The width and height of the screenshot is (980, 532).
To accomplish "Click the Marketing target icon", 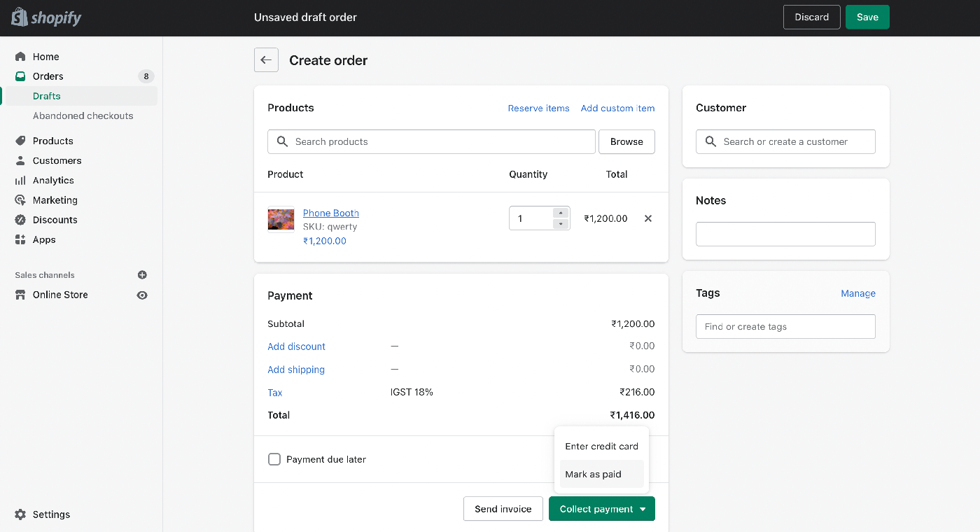I will [x=20, y=200].
